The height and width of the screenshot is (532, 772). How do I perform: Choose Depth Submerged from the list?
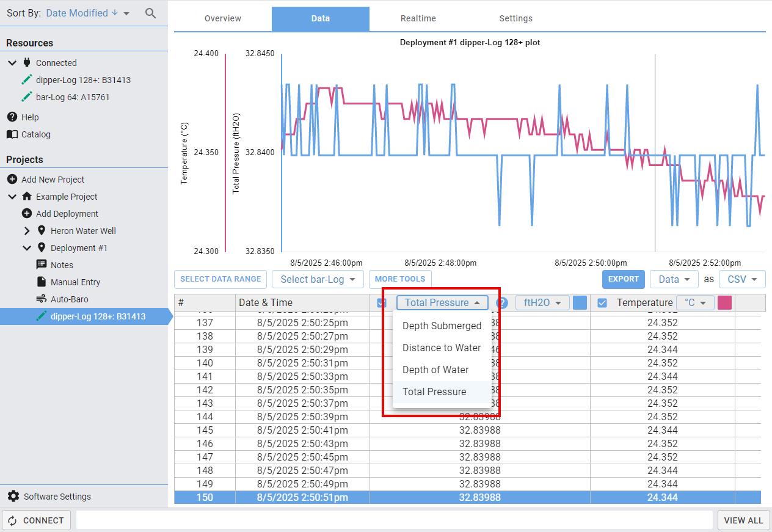point(442,326)
